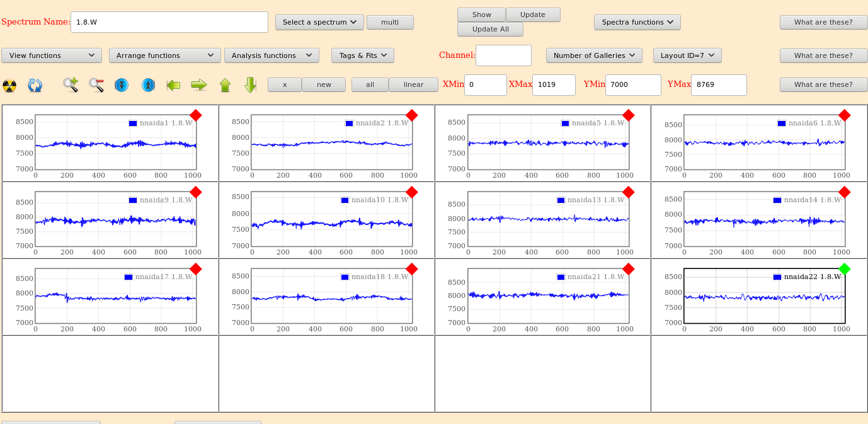Toggle the red diamond on nnaida14 plot
The image size is (868, 424).
tap(845, 192)
